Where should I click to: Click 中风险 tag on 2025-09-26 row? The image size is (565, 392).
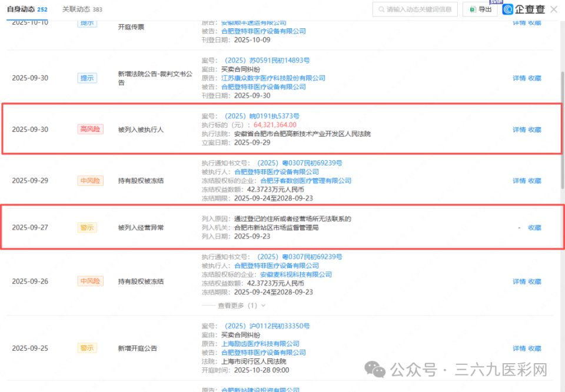pyautogui.click(x=91, y=281)
